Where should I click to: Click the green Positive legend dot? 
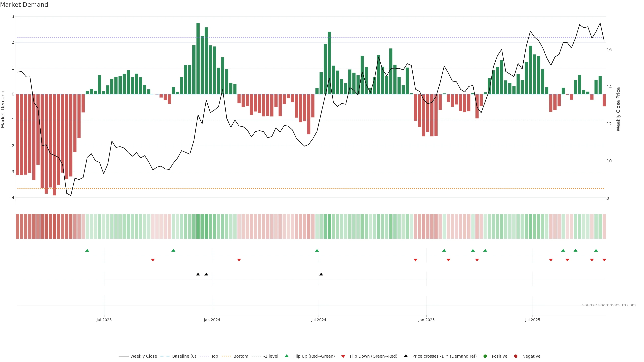pyautogui.click(x=485, y=356)
